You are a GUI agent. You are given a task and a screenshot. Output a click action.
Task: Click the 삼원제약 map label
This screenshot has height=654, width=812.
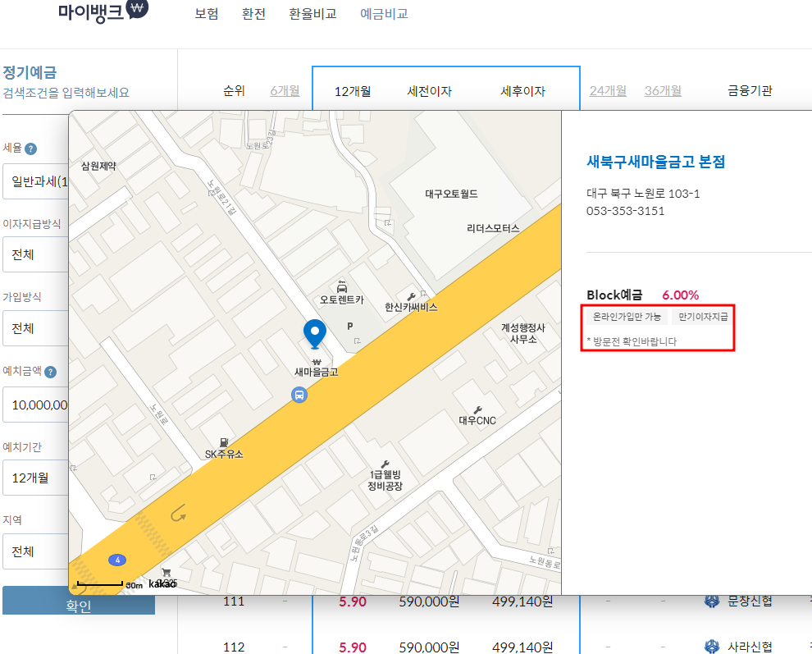coord(99,167)
